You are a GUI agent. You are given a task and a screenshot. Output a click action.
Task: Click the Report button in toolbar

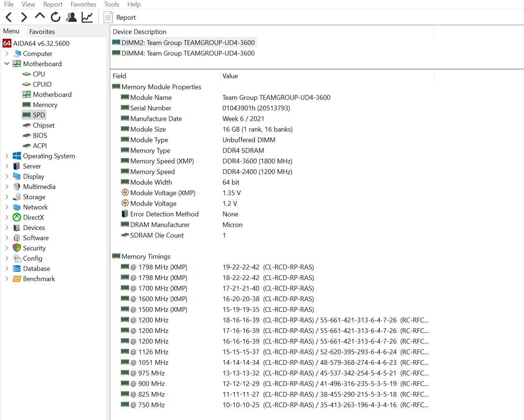coord(120,17)
